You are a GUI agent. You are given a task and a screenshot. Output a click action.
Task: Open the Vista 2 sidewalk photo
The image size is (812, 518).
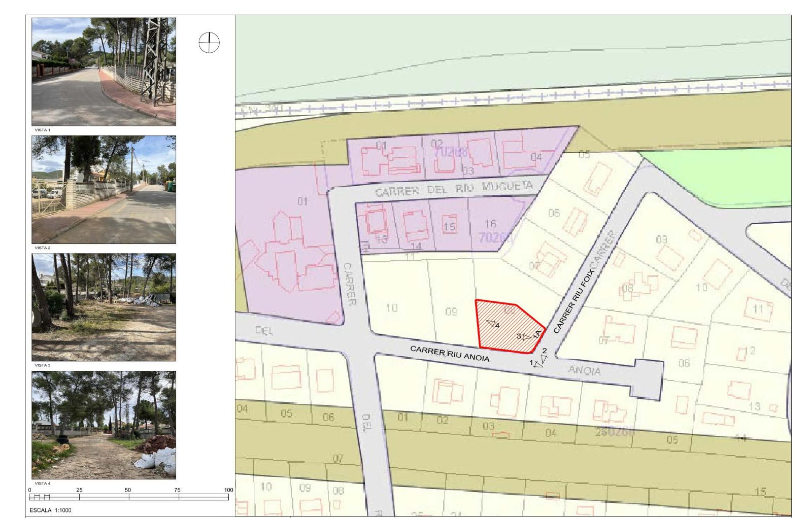[104, 189]
